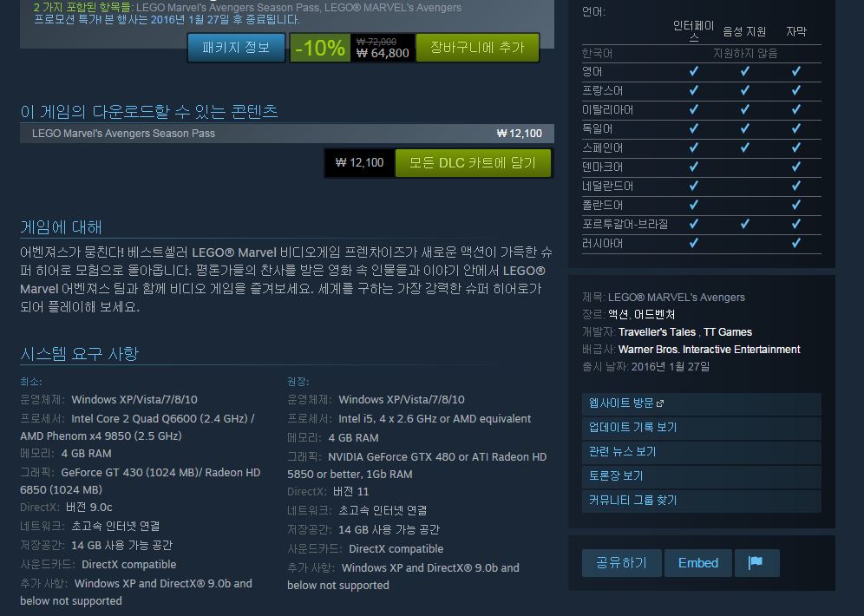Click the 버전 11 DirectX text
This screenshot has width=864, height=616.
pyautogui.click(x=351, y=491)
